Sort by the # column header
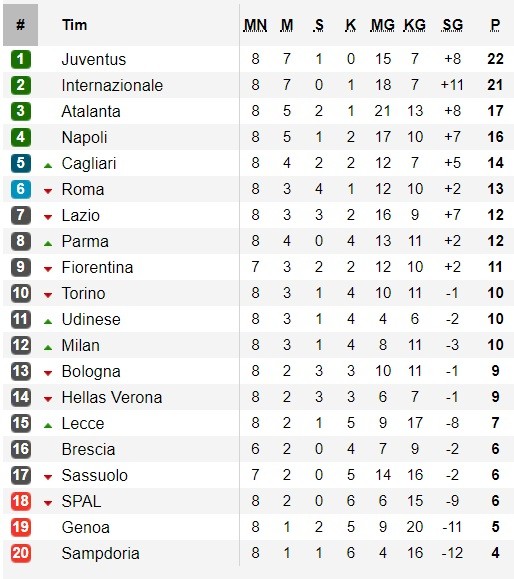 click(x=21, y=25)
